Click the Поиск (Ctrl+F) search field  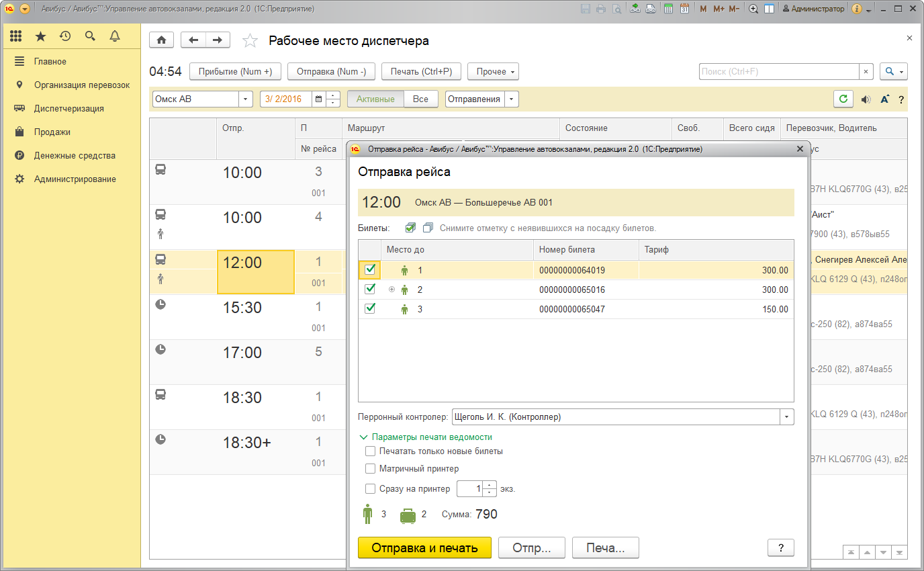click(x=778, y=72)
